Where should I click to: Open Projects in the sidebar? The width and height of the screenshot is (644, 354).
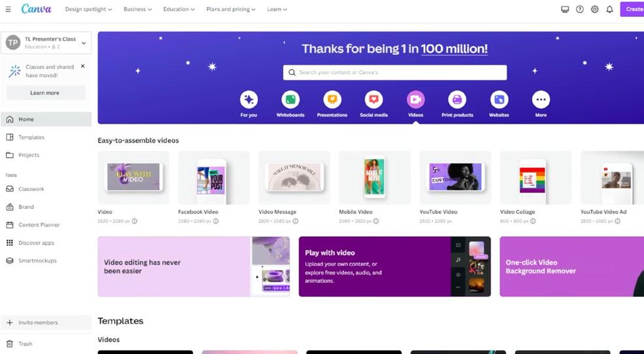pyautogui.click(x=46, y=155)
